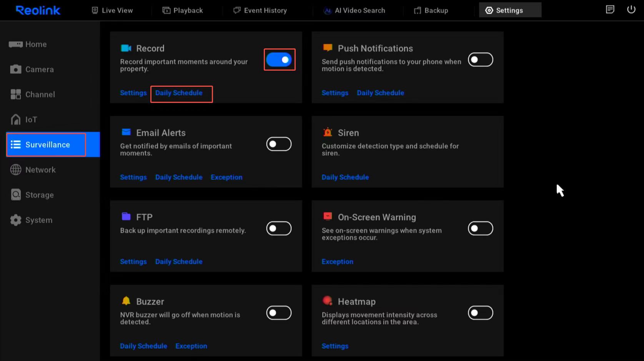The height and width of the screenshot is (361, 644).
Task: Click the Event History tab icon
Action: [x=237, y=10]
